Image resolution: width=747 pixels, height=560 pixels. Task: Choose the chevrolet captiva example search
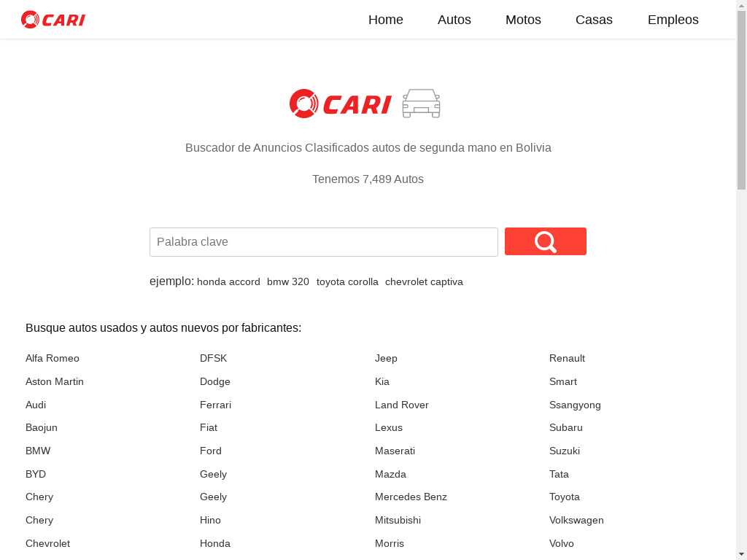(424, 281)
